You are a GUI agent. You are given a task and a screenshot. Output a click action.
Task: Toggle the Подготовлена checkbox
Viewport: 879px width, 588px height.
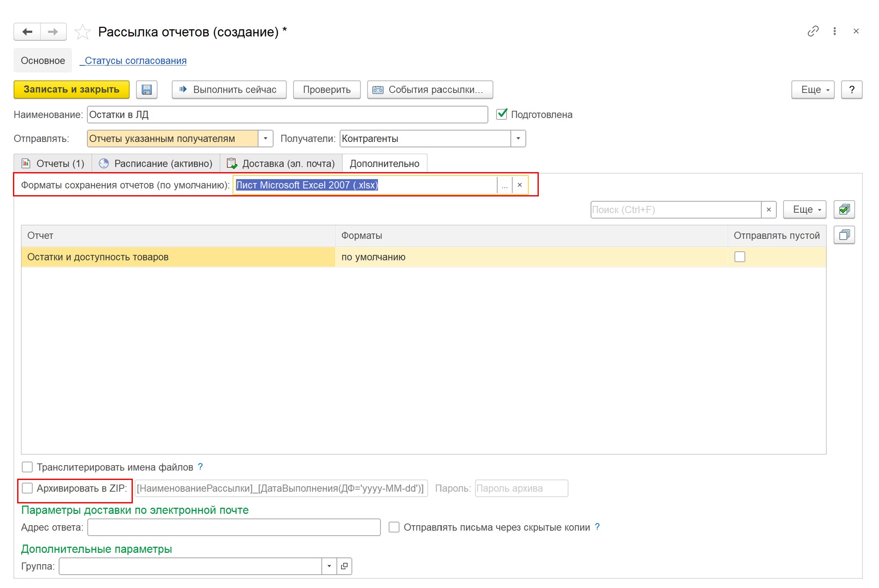[x=502, y=114]
